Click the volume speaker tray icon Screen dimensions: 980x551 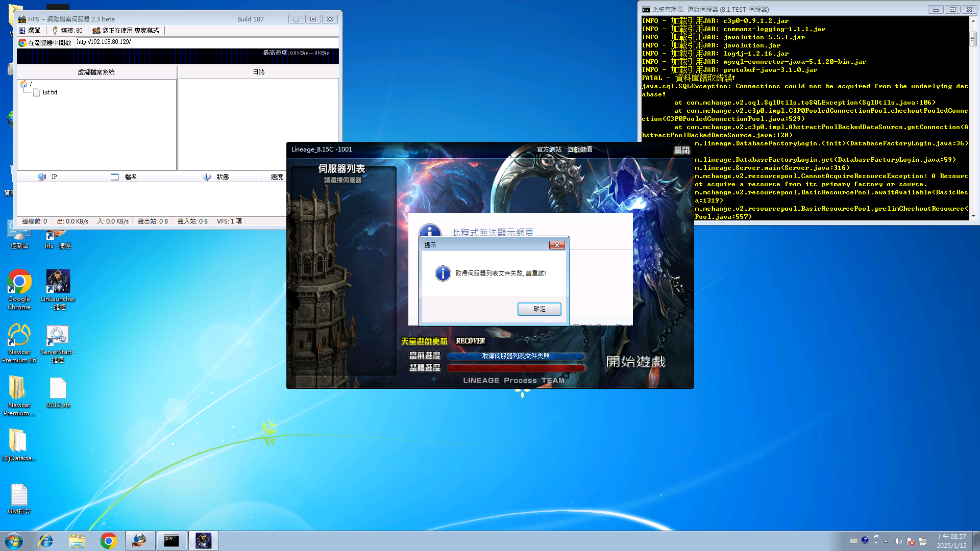(x=898, y=541)
